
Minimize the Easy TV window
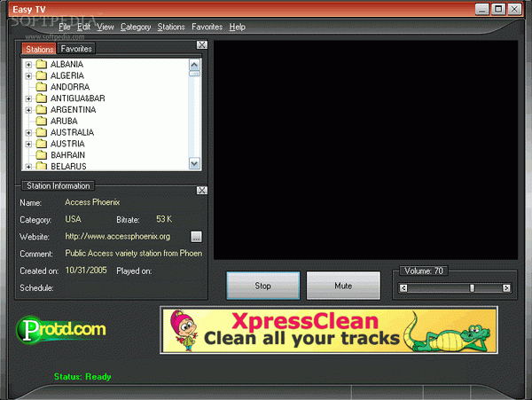[x=481, y=9]
